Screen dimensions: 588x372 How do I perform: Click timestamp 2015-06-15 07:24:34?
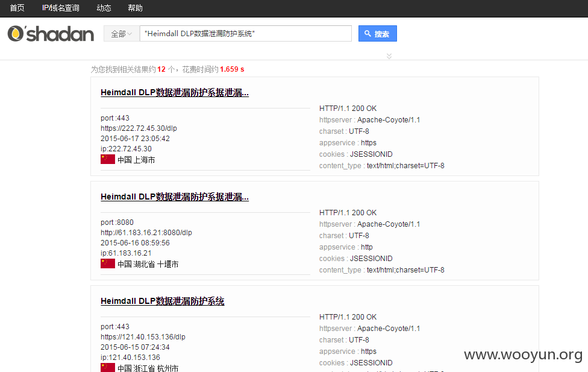click(135, 347)
